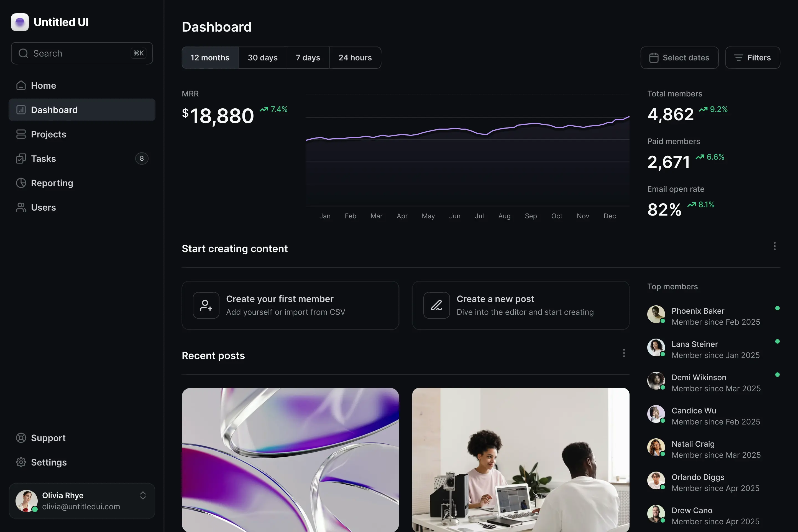Click the Untitled UI logo icon

pos(20,22)
